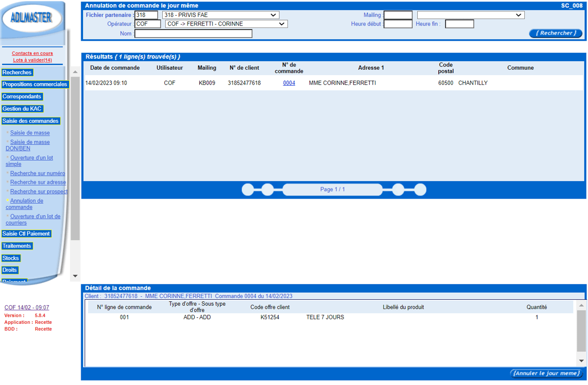Open Annulation de commande link

tap(25, 204)
